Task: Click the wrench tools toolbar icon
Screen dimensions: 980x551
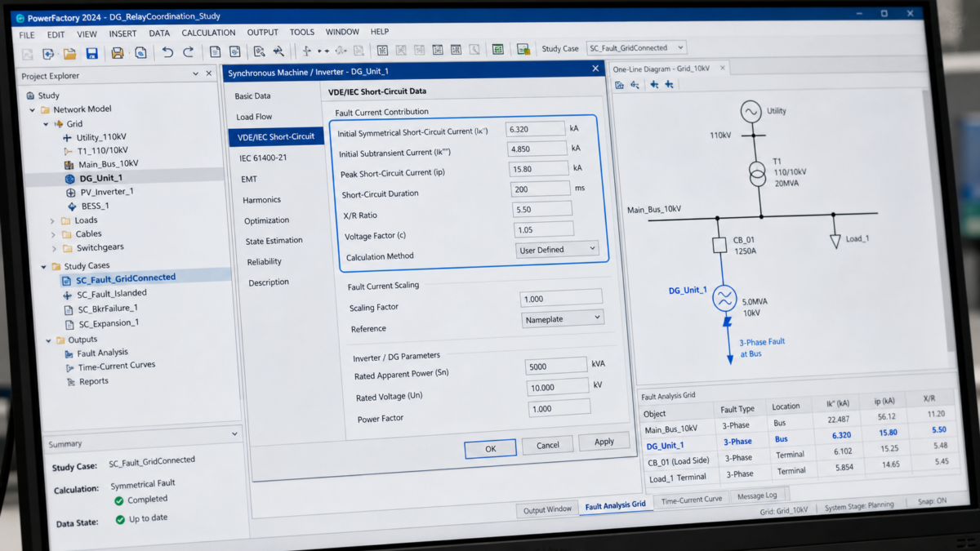Action: [x=279, y=51]
